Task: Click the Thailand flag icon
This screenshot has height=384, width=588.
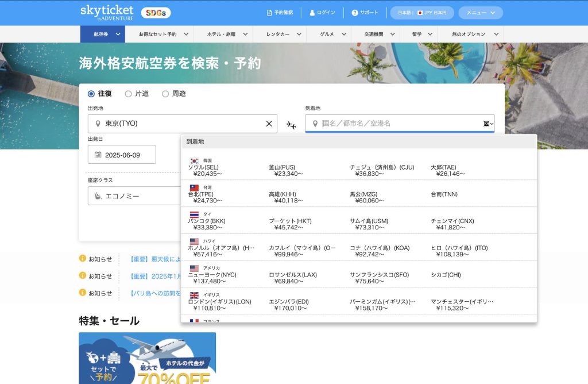Action: pos(194,214)
